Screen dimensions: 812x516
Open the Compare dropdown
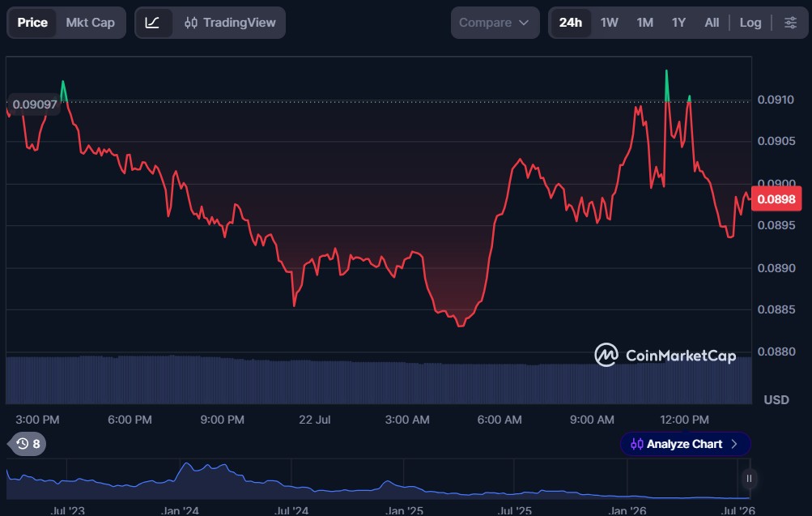(x=495, y=23)
